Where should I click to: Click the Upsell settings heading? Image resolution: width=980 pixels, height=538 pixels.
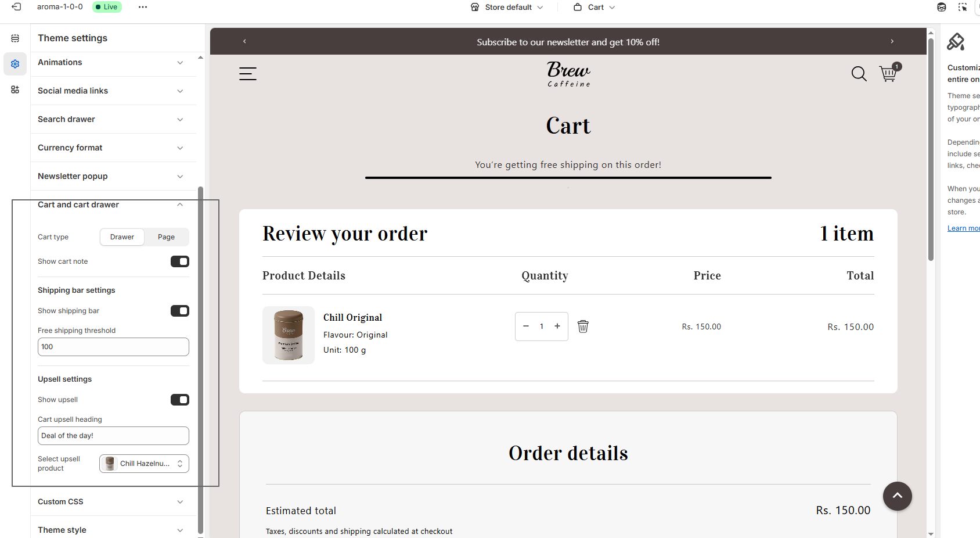[65, 379]
